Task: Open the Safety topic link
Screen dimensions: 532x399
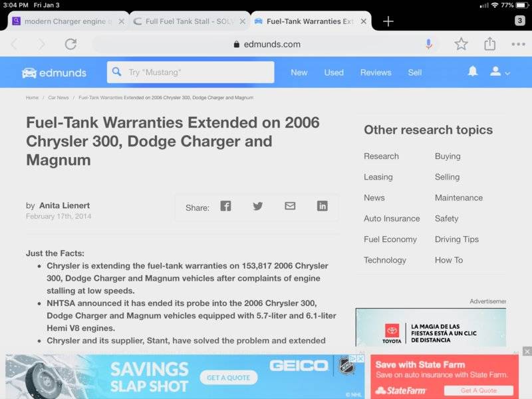Action: [446, 219]
